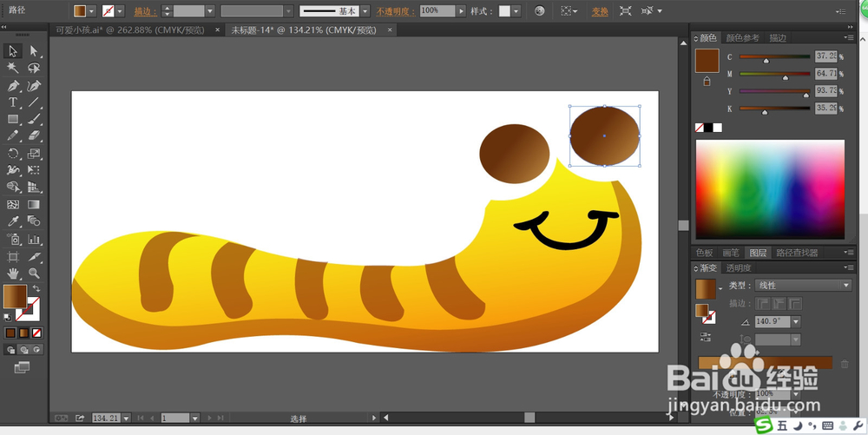Select the Paintbrush tool
868x435 pixels.
coord(34,119)
